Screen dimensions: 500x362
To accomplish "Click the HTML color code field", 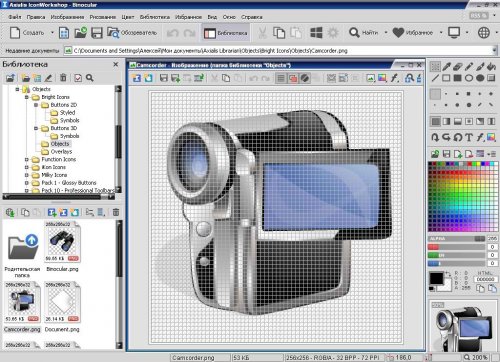I will 486,279.
